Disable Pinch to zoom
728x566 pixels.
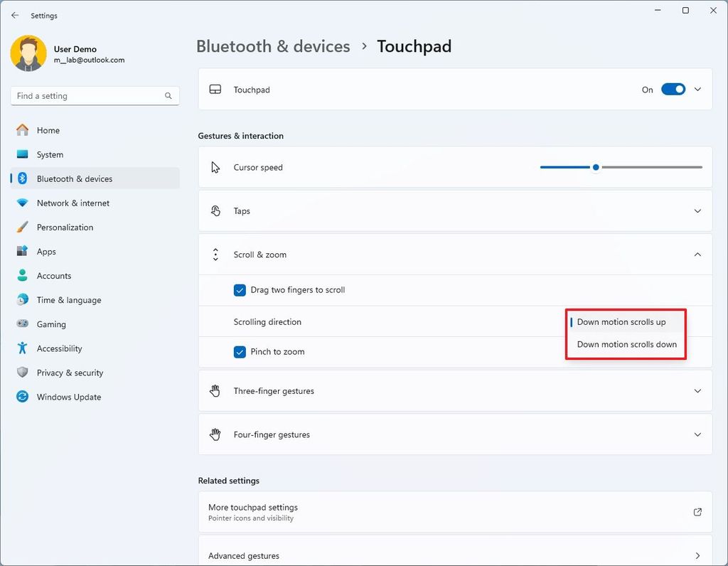pos(240,351)
